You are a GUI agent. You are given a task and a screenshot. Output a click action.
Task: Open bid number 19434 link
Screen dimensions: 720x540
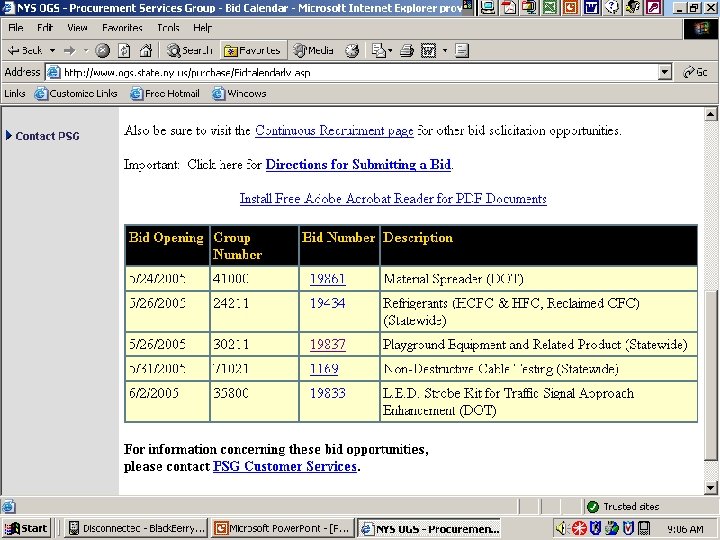327,303
